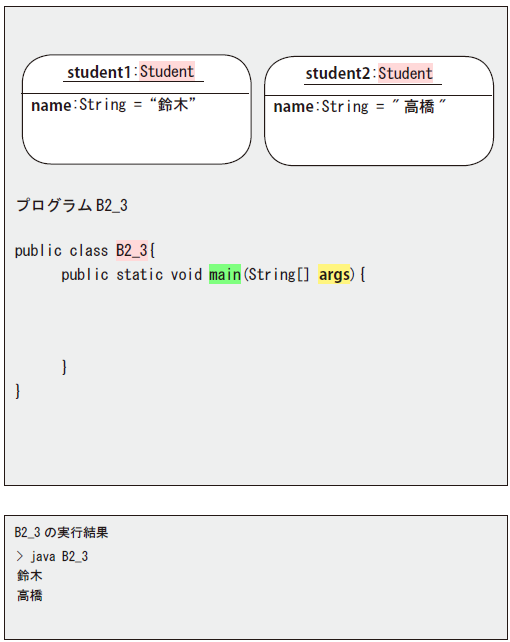Click the yellow highlighted args parameter

[334, 274]
